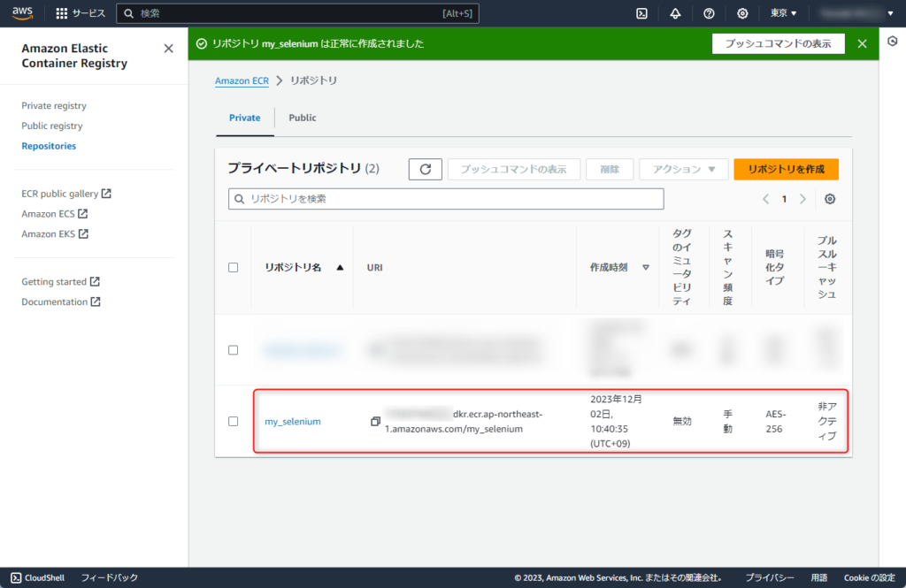Select Public registry in sidebar
906x588 pixels.
(x=52, y=126)
